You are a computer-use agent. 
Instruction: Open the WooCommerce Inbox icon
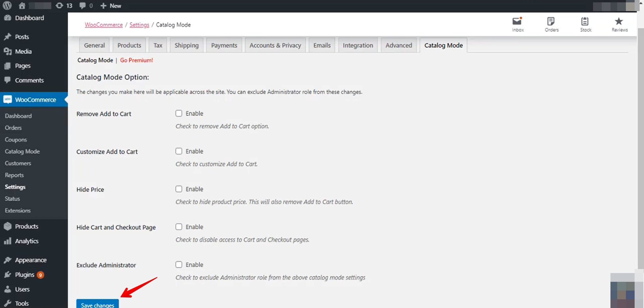[x=517, y=22]
